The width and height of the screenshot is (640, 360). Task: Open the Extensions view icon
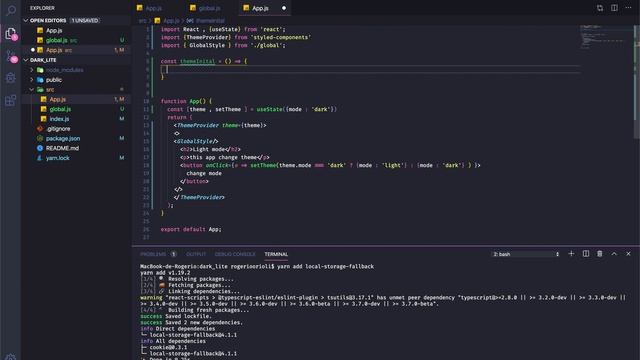[11, 100]
